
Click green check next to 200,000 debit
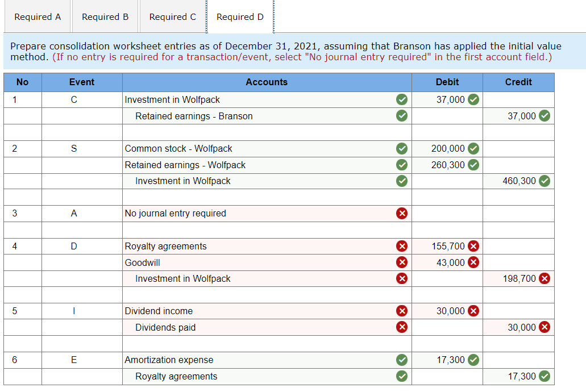point(473,148)
